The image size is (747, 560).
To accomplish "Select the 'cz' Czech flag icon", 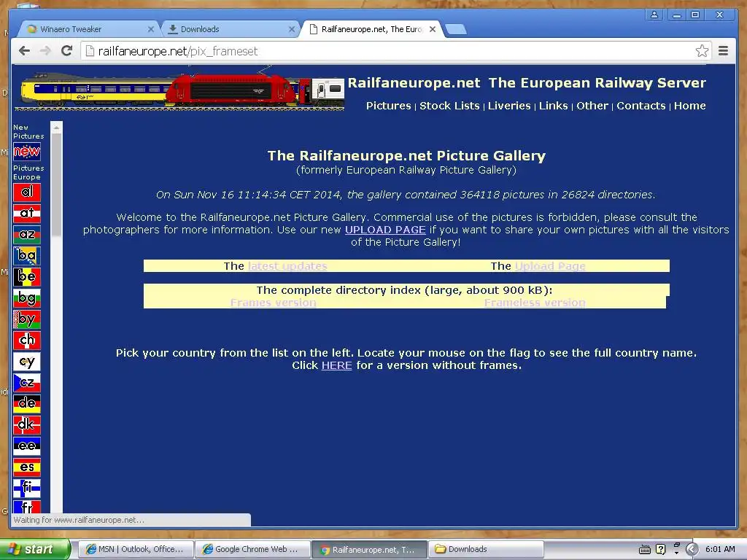I will coord(27,382).
